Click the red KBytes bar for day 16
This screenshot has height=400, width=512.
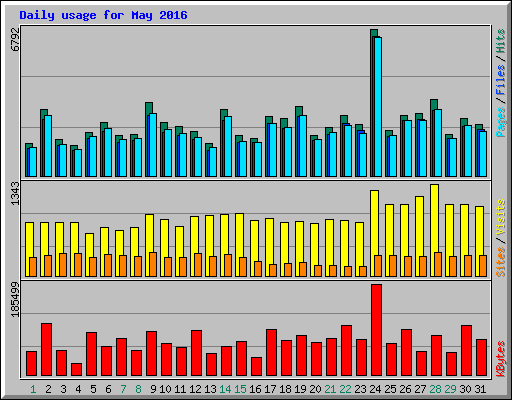[257, 366]
